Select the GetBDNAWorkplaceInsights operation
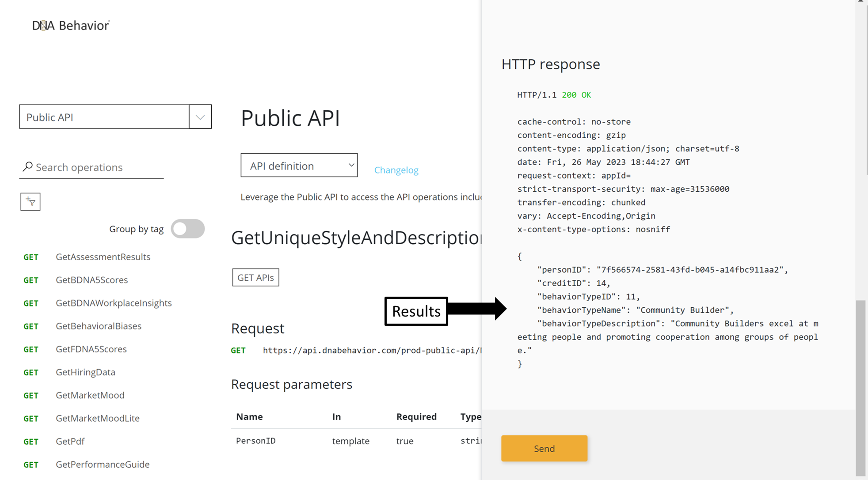This screenshot has height=480, width=868. coord(114,303)
